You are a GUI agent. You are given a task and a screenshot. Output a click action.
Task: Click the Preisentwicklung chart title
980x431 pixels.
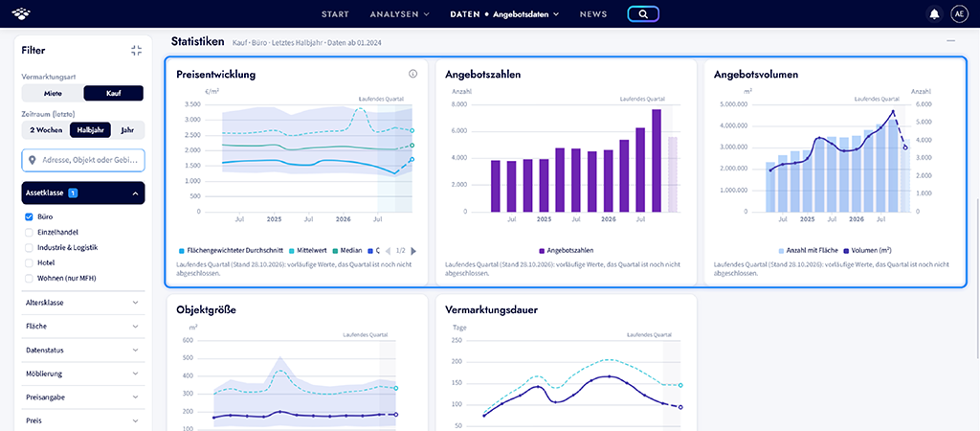point(215,75)
